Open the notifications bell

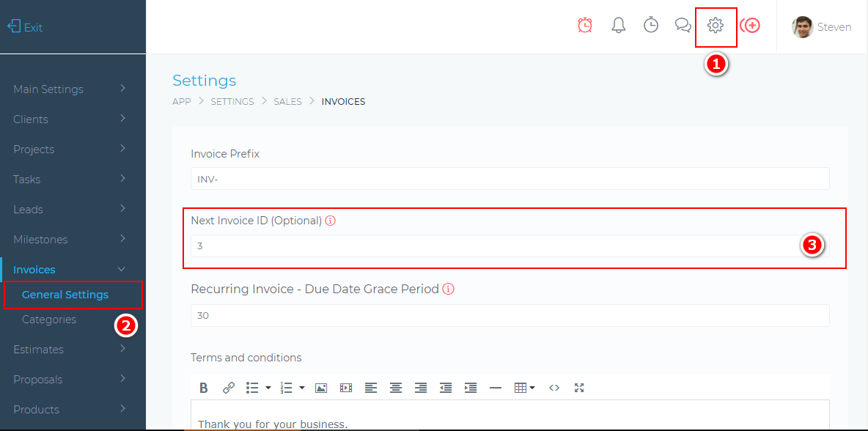(619, 26)
